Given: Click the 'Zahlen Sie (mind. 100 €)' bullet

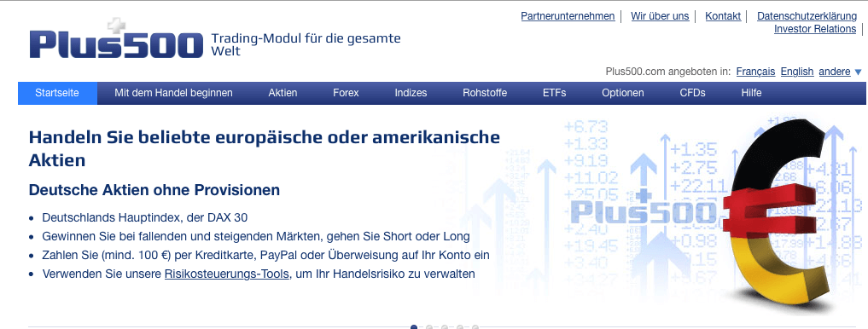Looking at the screenshot, I should [265, 256].
